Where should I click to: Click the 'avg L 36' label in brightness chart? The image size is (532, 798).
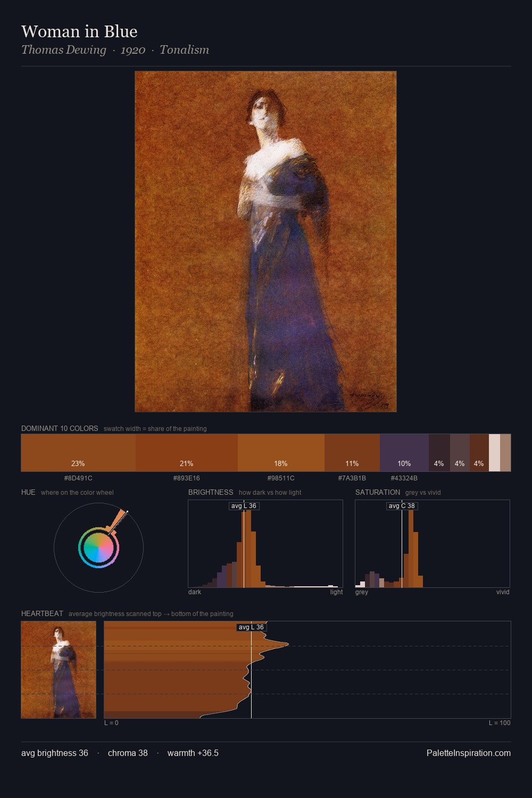pos(244,506)
